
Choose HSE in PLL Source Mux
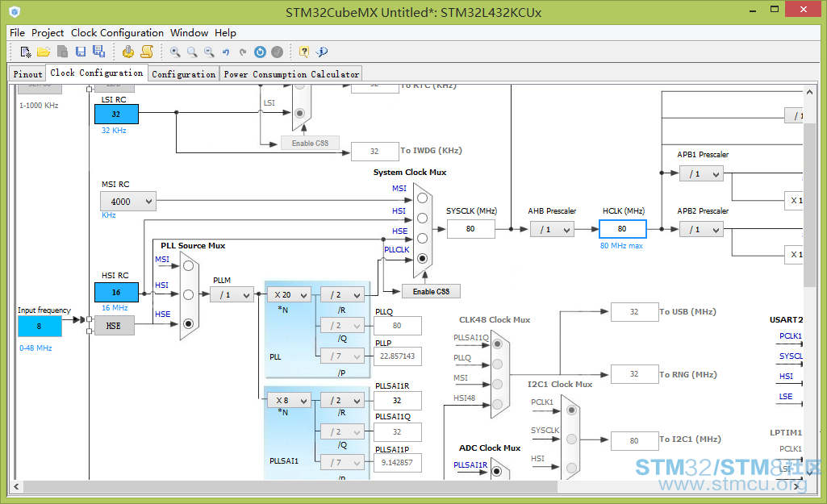point(188,323)
